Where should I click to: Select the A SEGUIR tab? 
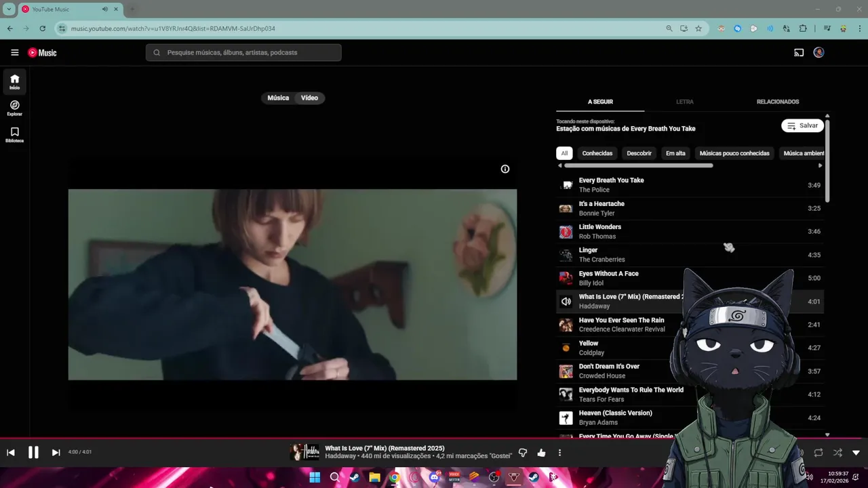600,102
